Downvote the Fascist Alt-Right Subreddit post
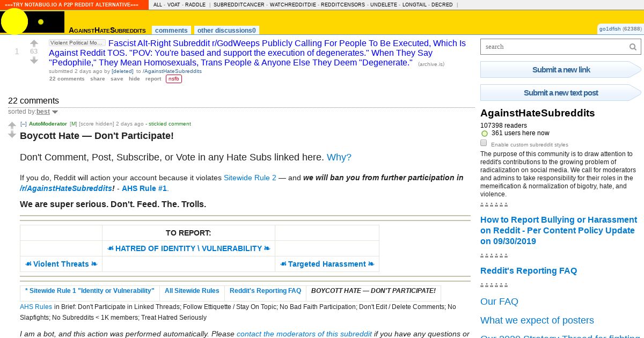644x338 pixels. pyautogui.click(x=34, y=60)
